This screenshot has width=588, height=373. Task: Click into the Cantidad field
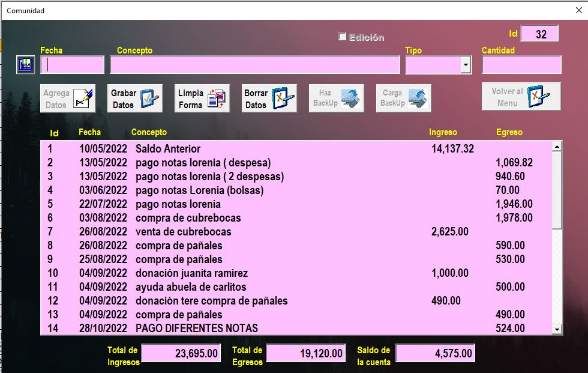(521, 65)
